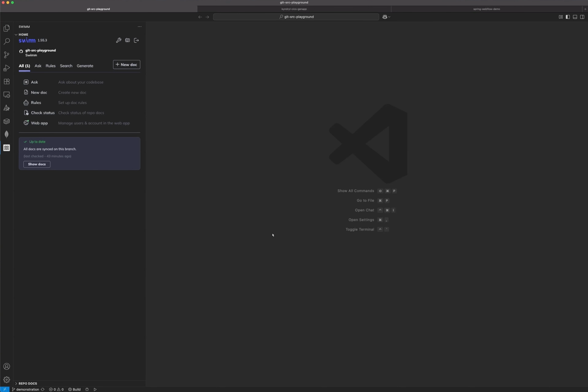Open the Extensions view
This screenshot has height=392, width=588.
(x=6, y=81)
